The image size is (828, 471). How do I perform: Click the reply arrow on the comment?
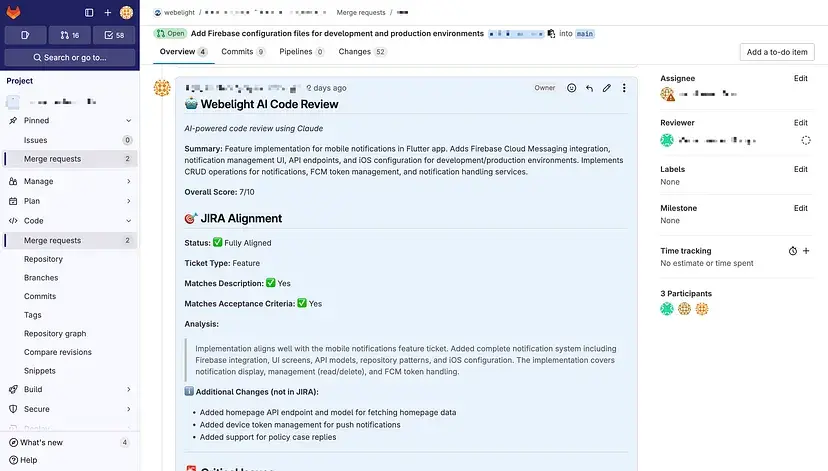pyautogui.click(x=589, y=88)
